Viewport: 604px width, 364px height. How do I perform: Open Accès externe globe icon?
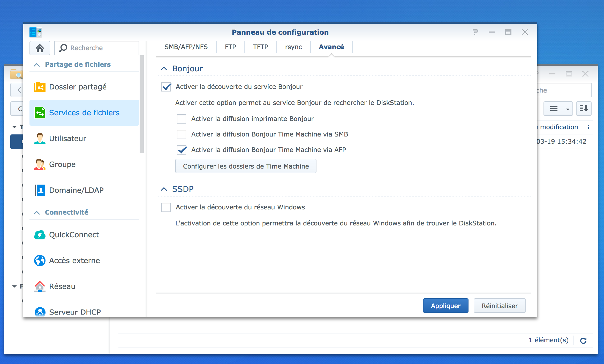[40, 261]
